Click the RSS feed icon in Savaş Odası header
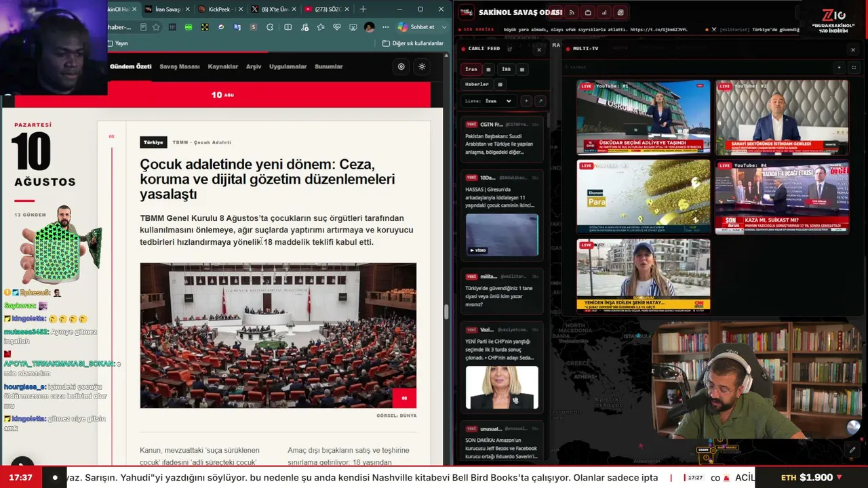Screen dimensions: 868x488 (572, 13)
